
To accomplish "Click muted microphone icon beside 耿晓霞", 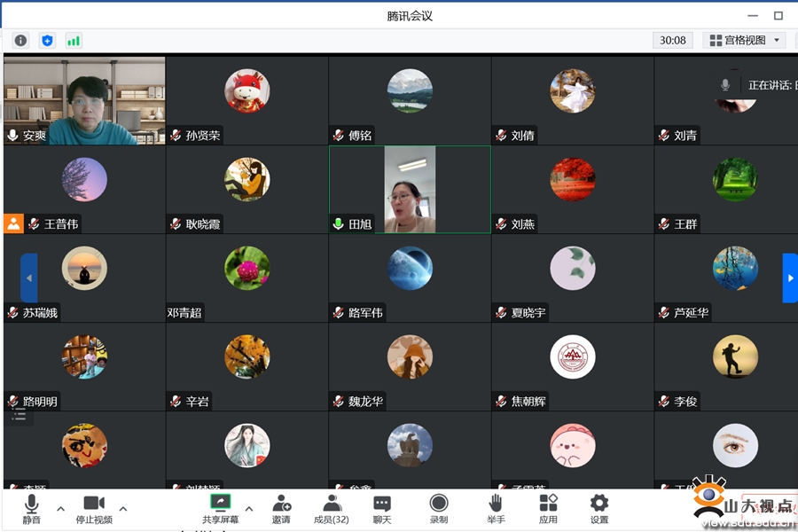I will point(176,223).
